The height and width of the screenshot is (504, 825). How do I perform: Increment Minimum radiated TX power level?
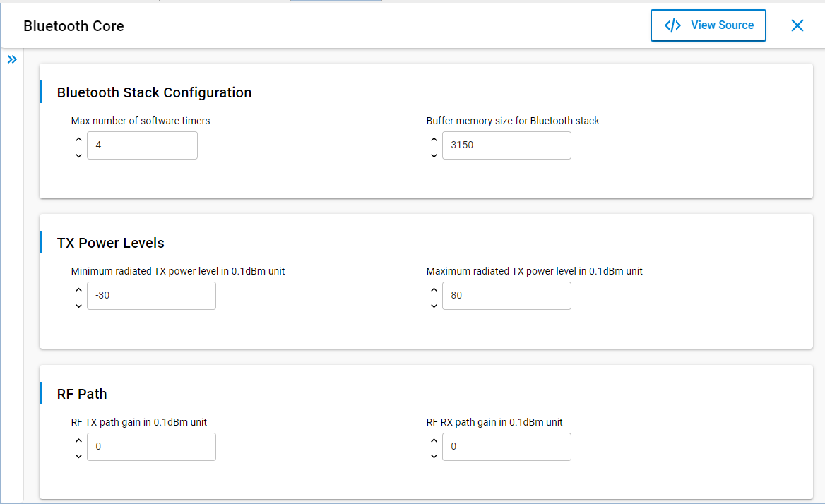(78, 289)
